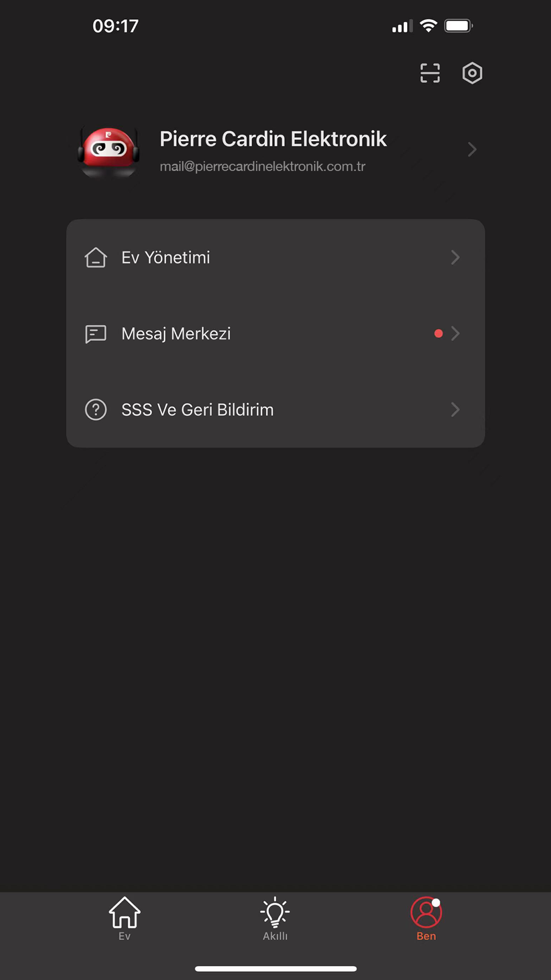Open the QR scan icon
This screenshot has height=980, width=551.
[430, 73]
